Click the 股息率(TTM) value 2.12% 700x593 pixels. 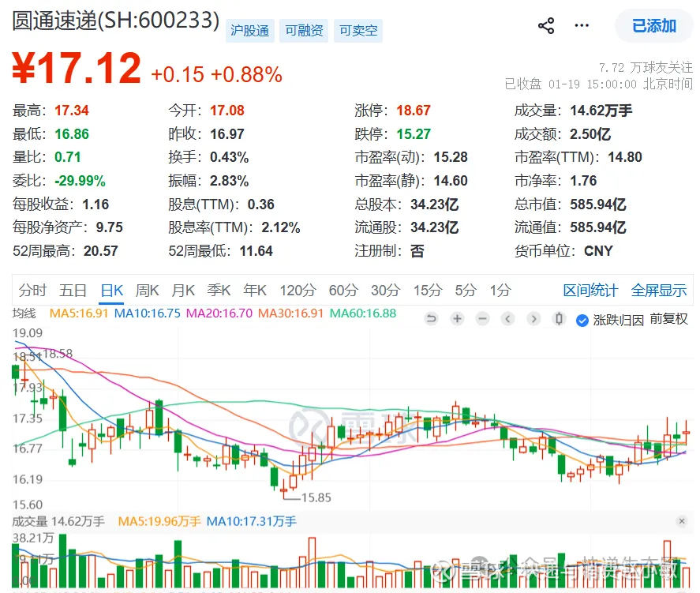coord(281,227)
